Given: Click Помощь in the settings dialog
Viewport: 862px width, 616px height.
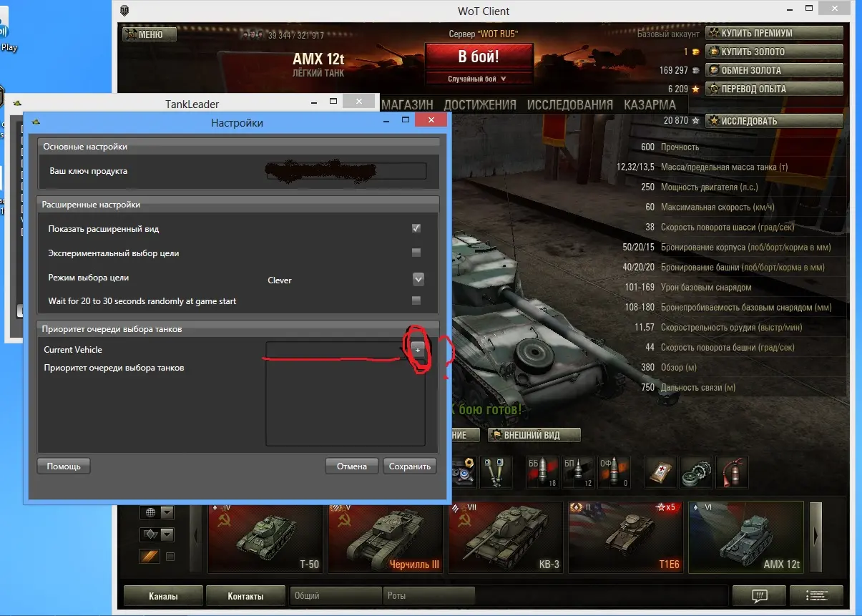Looking at the screenshot, I should click(64, 466).
